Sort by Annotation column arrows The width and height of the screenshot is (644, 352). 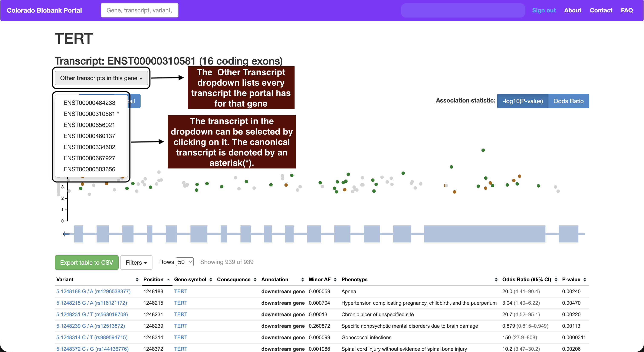pyautogui.click(x=302, y=280)
